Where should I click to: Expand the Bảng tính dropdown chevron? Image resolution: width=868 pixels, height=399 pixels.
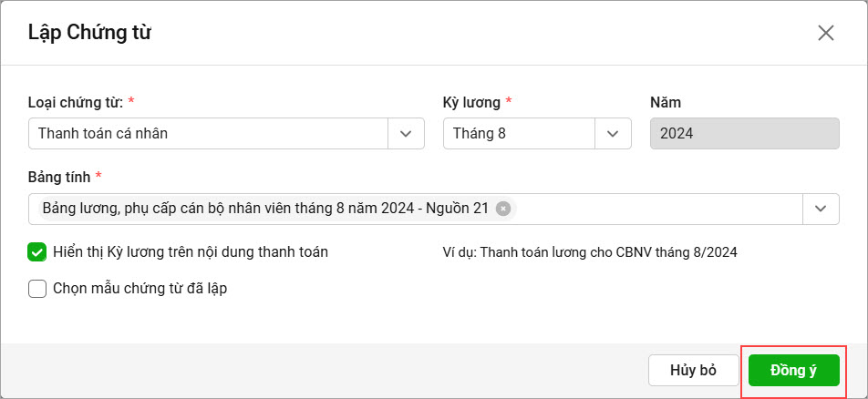(x=821, y=209)
